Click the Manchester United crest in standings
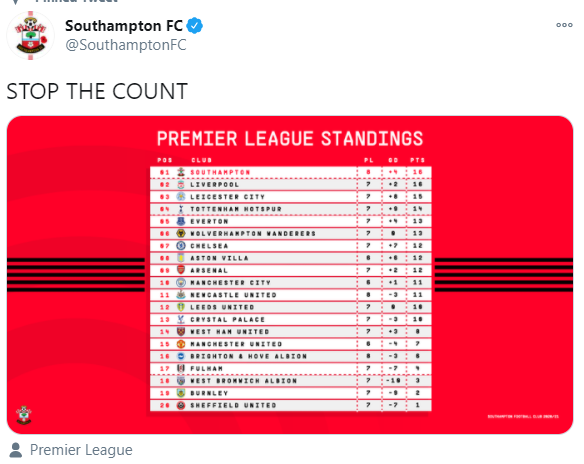The image size is (584, 464). (x=181, y=344)
